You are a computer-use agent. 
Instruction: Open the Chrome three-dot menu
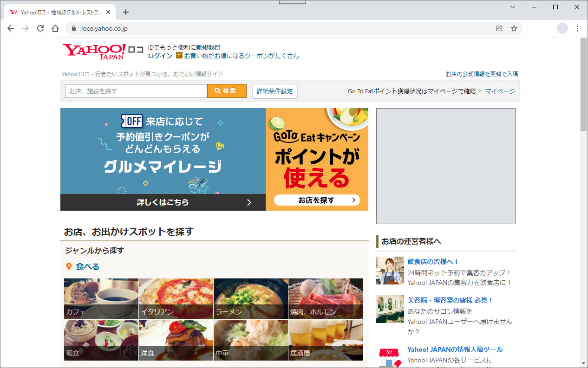coord(578,28)
